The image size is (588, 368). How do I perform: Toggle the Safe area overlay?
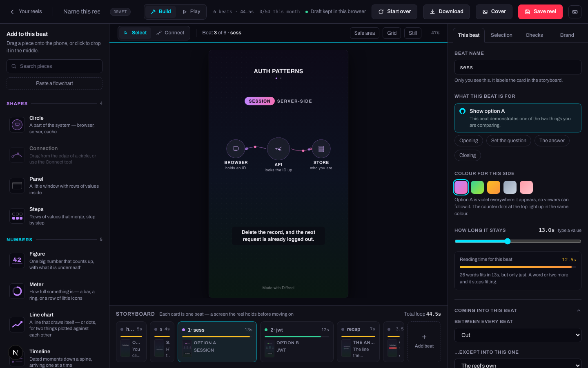coord(365,33)
